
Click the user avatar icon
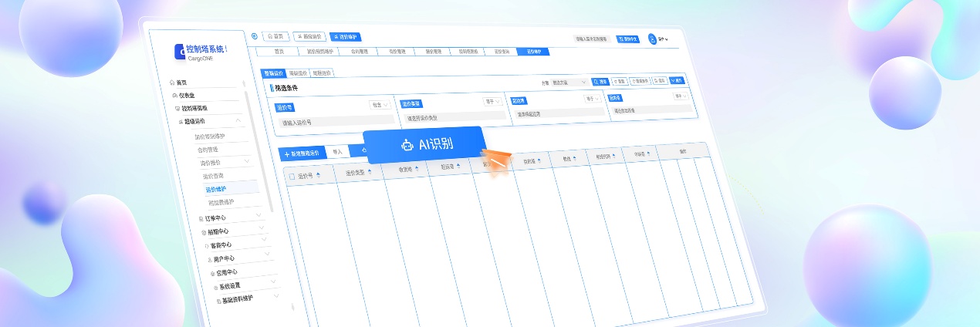pos(653,38)
